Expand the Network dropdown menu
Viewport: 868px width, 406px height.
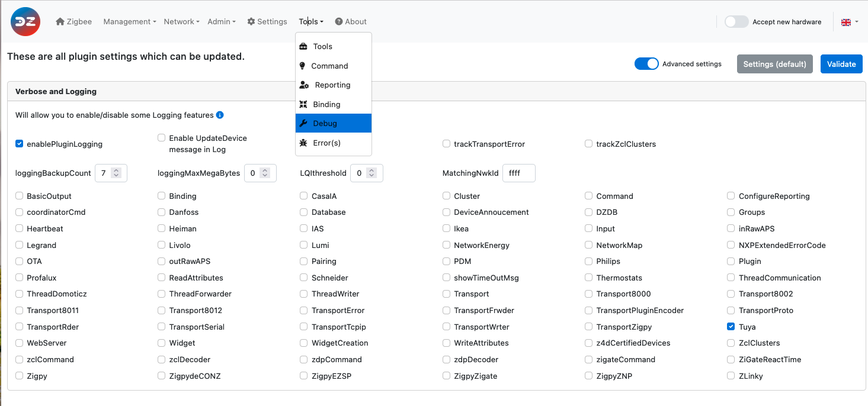click(181, 22)
